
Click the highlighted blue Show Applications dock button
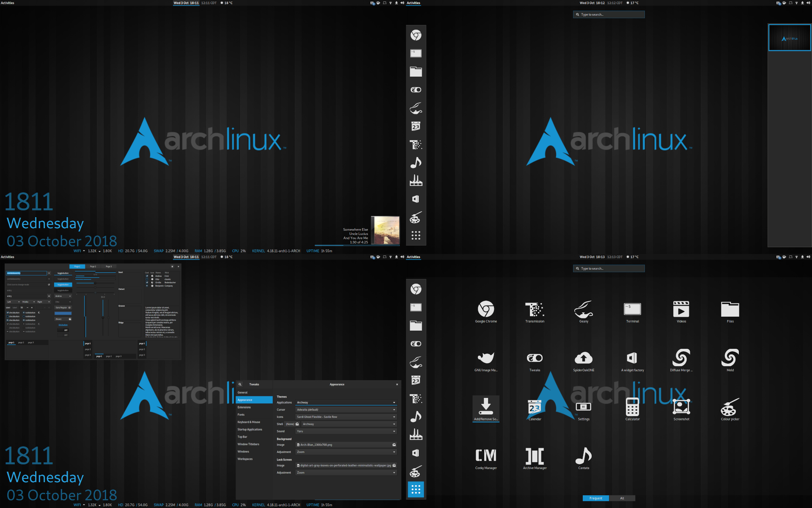point(416,489)
